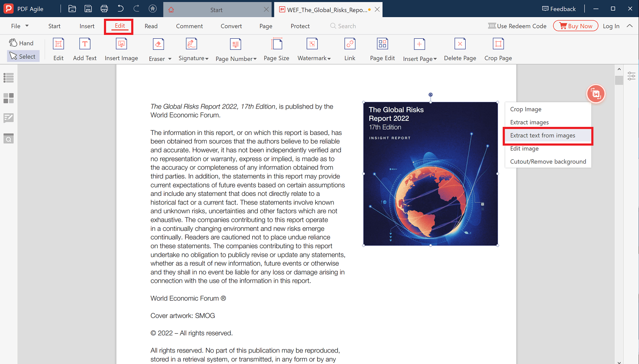Image resolution: width=639 pixels, height=364 pixels.
Task: Expand the Eraser dropdown arrow
Action: tap(170, 59)
